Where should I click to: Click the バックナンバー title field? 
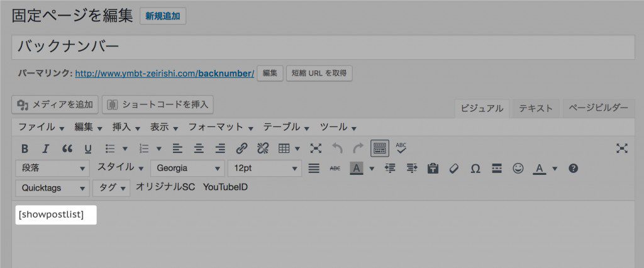pyautogui.click(x=324, y=47)
